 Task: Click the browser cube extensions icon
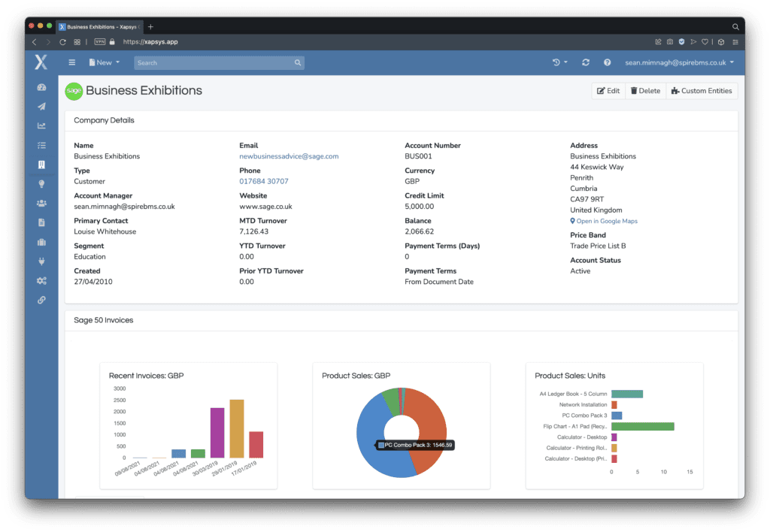tap(721, 42)
